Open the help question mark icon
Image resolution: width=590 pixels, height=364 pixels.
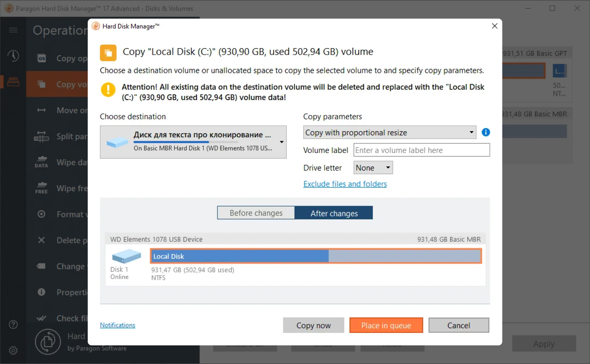pos(13,324)
